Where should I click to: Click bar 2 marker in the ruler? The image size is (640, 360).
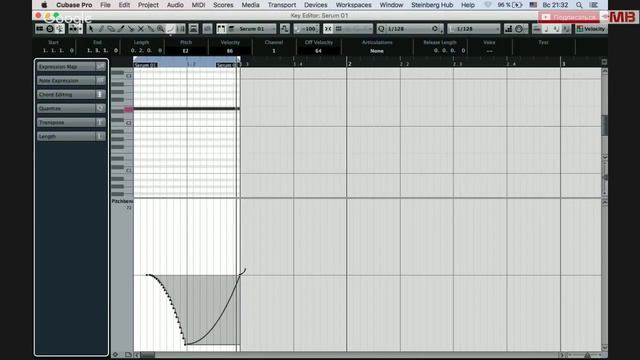349,64
